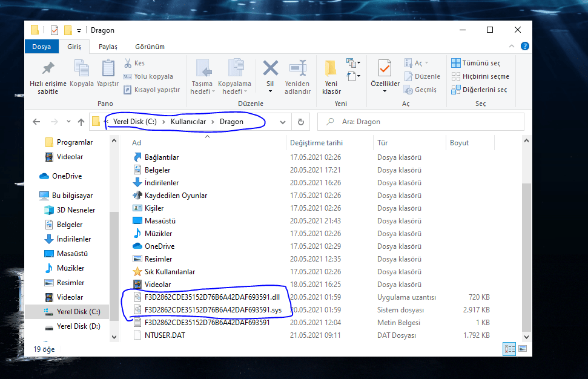Switch to the Giriş ribbon tab
The height and width of the screenshot is (379, 588).
coord(74,47)
